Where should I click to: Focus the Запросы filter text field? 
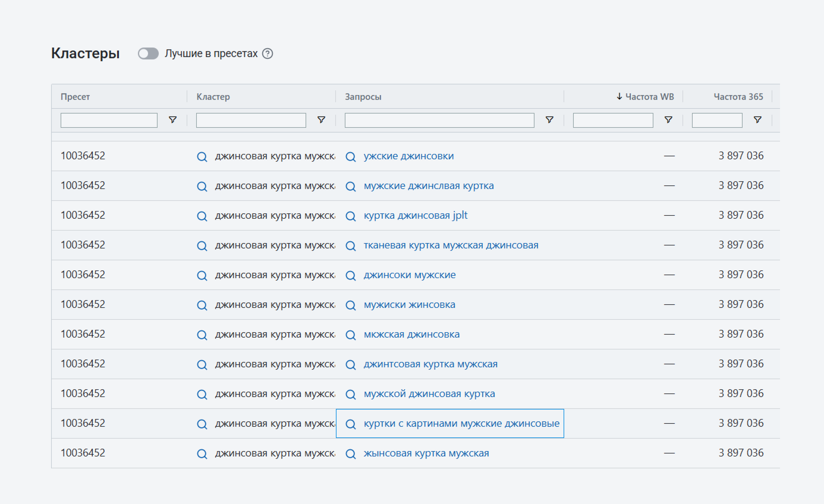click(x=439, y=120)
